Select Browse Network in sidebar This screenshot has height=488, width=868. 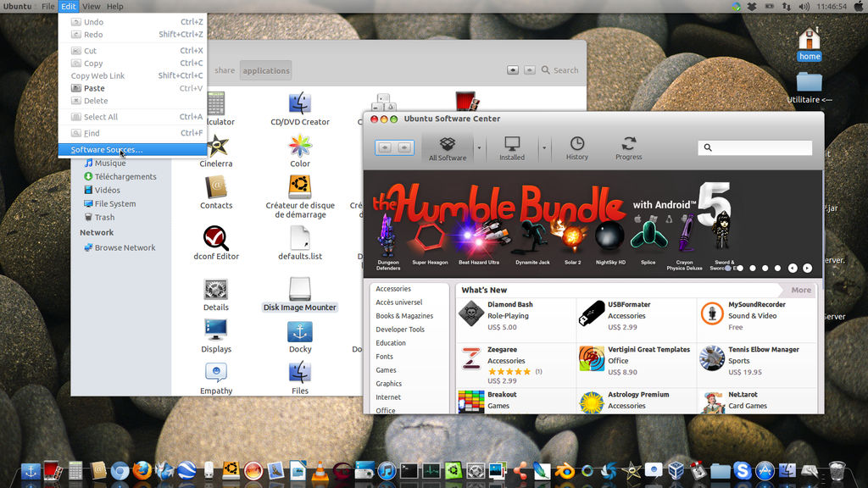click(x=120, y=248)
